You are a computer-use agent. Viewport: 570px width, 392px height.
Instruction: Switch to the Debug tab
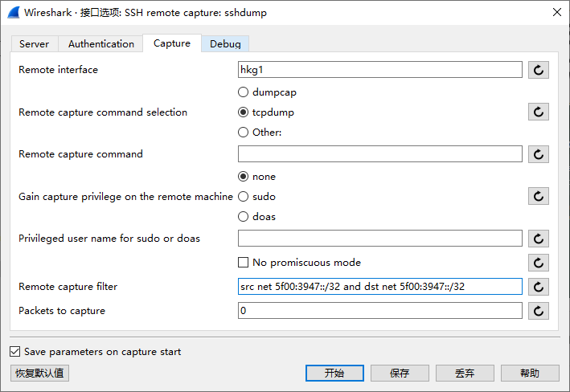pos(225,44)
